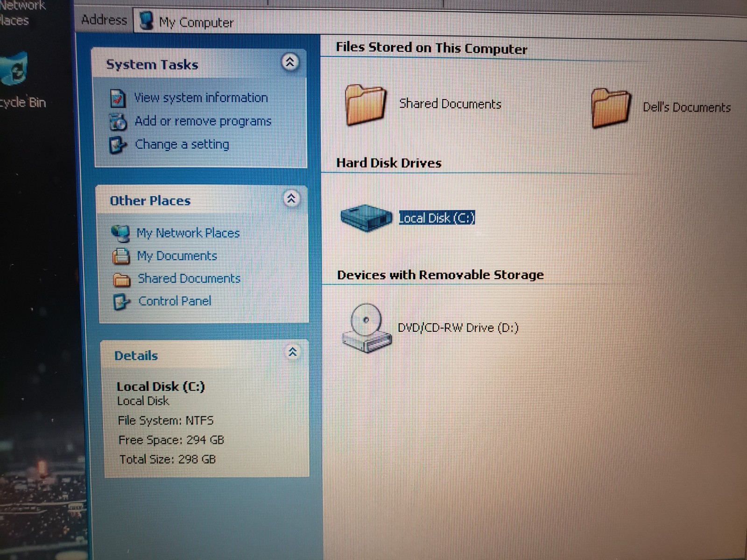Screen dimensions: 747x560
Task: Click the DVD/CD-RW Drive (D:) label
Action: pyautogui.click(x=458, y=328)
